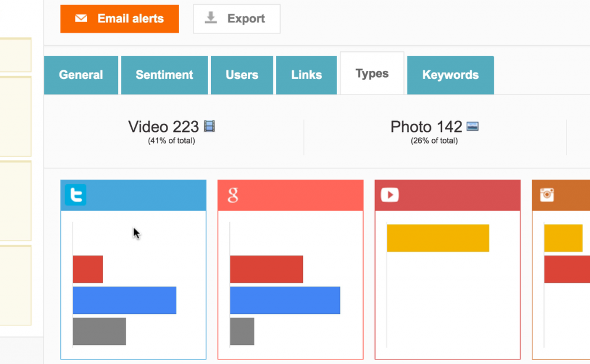
Task: Open the Sentiment tab
Action: 164,75
